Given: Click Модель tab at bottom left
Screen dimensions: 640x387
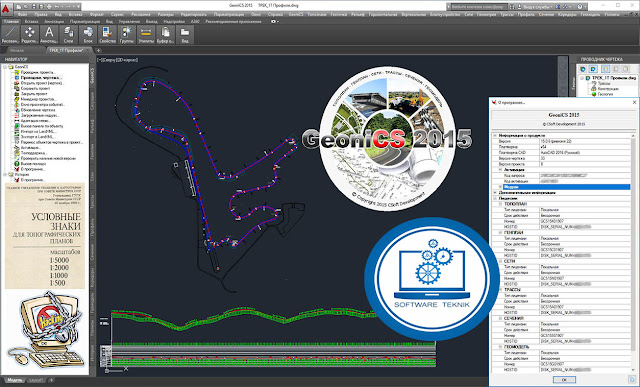Looking at the screenshot, I should click(x=15, y=380).
